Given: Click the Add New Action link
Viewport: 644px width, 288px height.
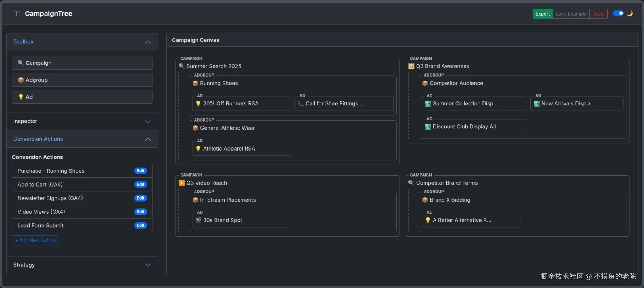Looking at the screenshot, I should pos(35,240).
